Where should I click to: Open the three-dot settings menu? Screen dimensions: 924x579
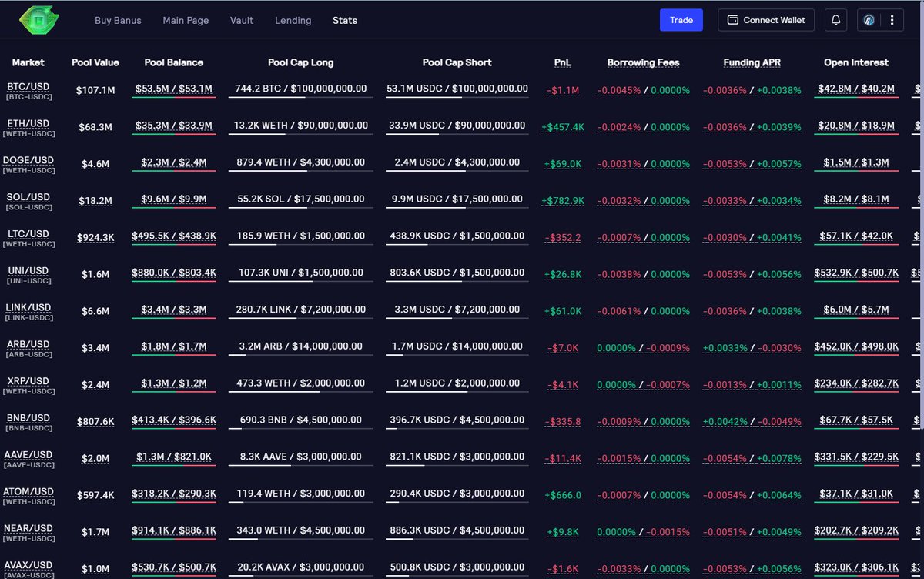[x=892, y=20]
